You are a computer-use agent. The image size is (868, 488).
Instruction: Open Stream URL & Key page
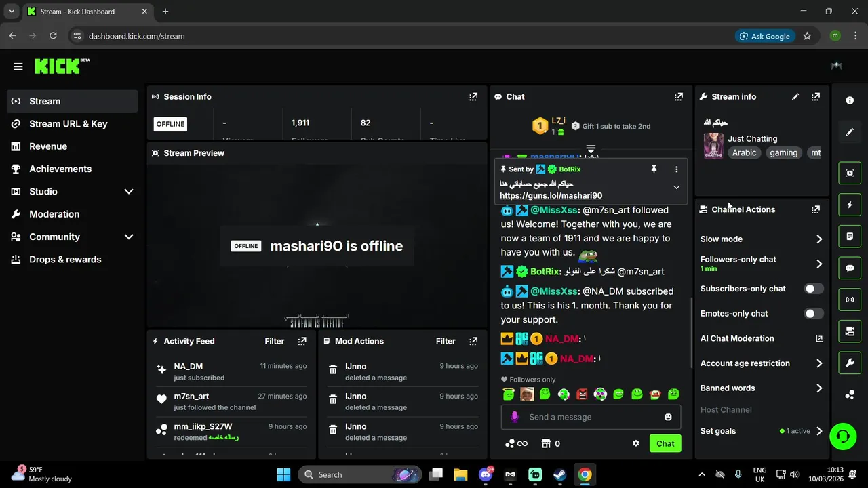click(x=72, y=124)
